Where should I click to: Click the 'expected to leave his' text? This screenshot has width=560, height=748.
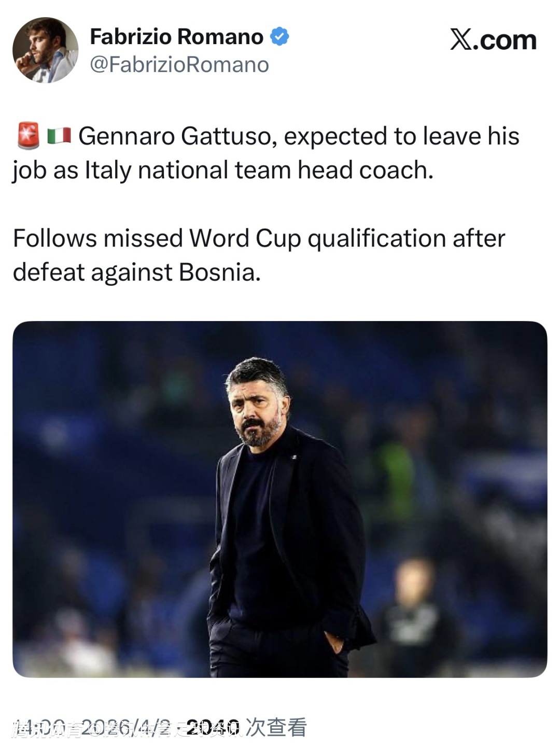401,136
